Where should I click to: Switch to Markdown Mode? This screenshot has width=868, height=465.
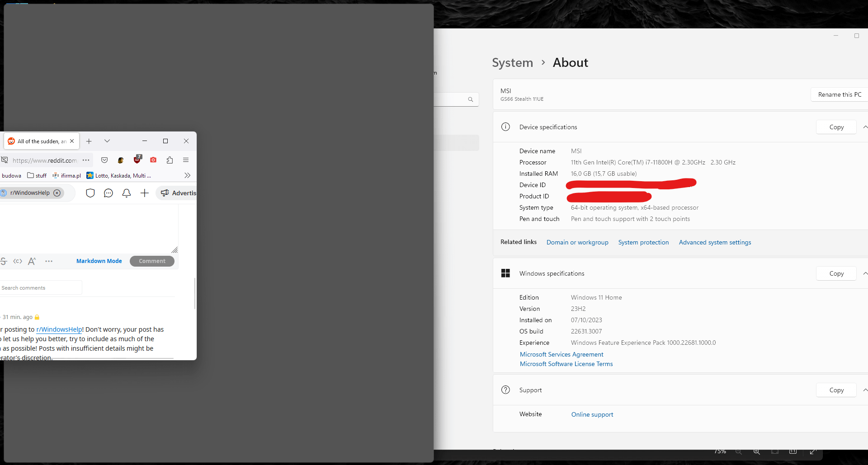coord(99,261)
